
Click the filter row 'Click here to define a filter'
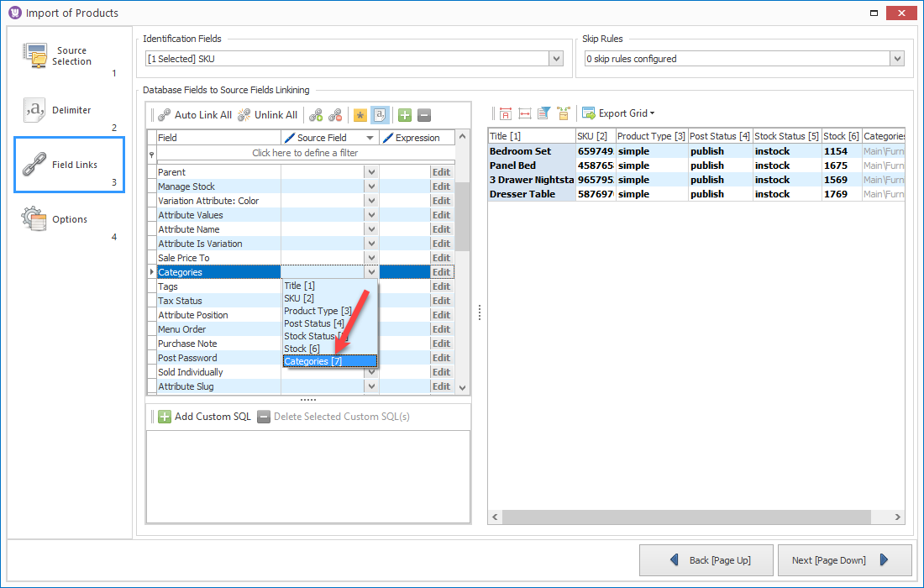[x=305, y=153]
